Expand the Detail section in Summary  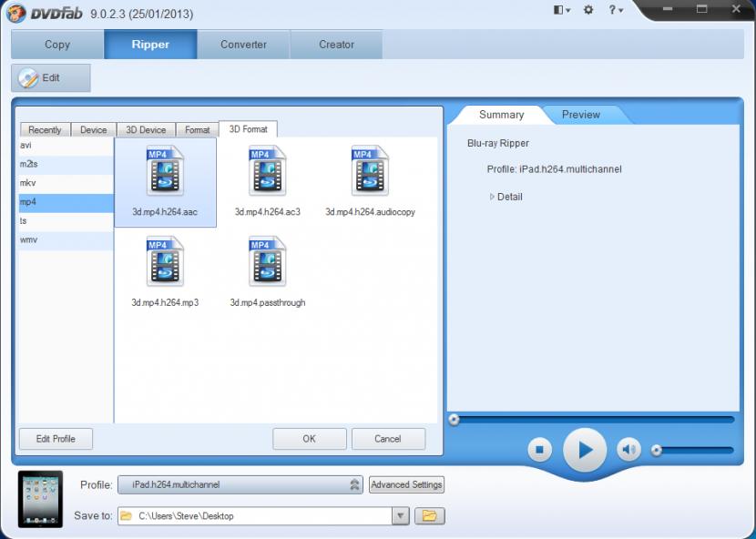point(506,197)
